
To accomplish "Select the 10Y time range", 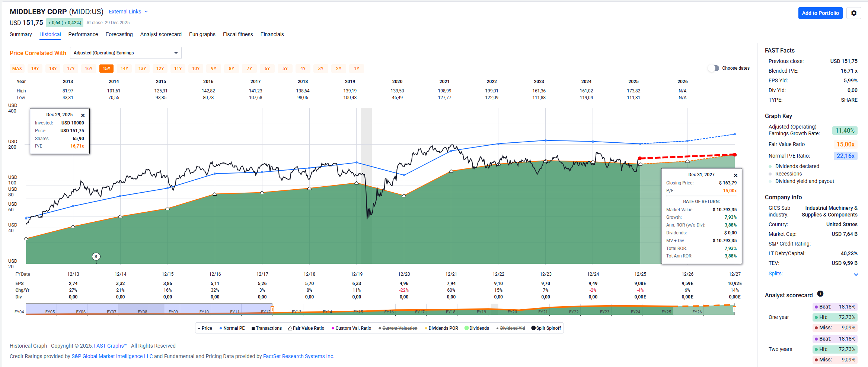I will (196, 69).
